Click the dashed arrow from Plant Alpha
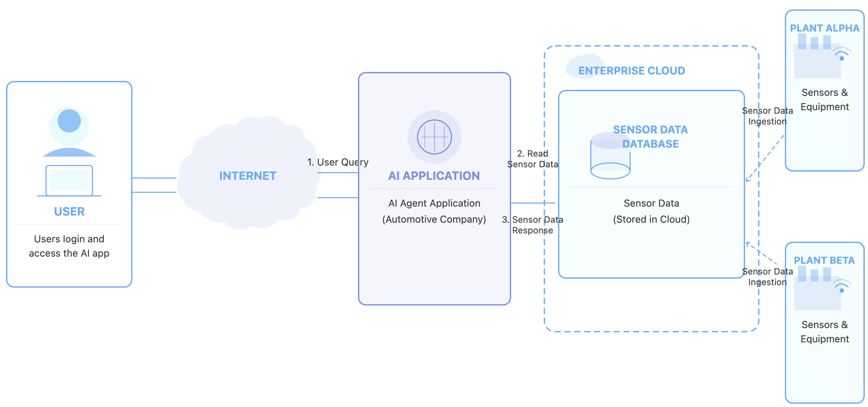Image resolution: width=868 pixels, height=407 pixels. (765, 158)
